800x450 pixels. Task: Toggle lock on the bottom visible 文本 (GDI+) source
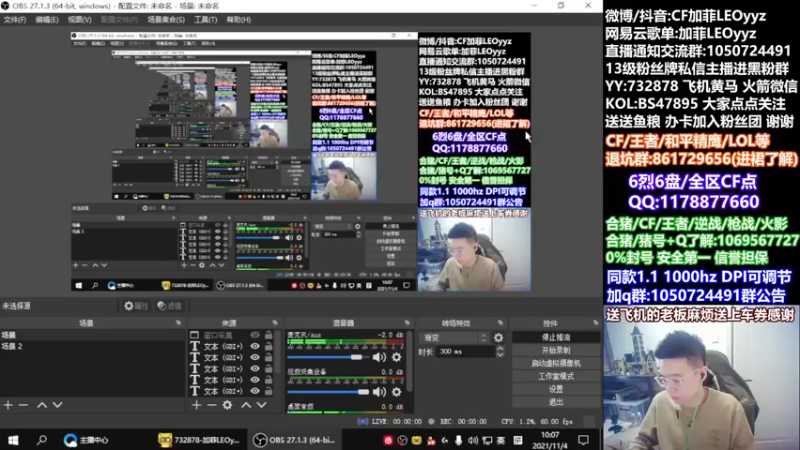pyautogui.click(x=268, y=391)
